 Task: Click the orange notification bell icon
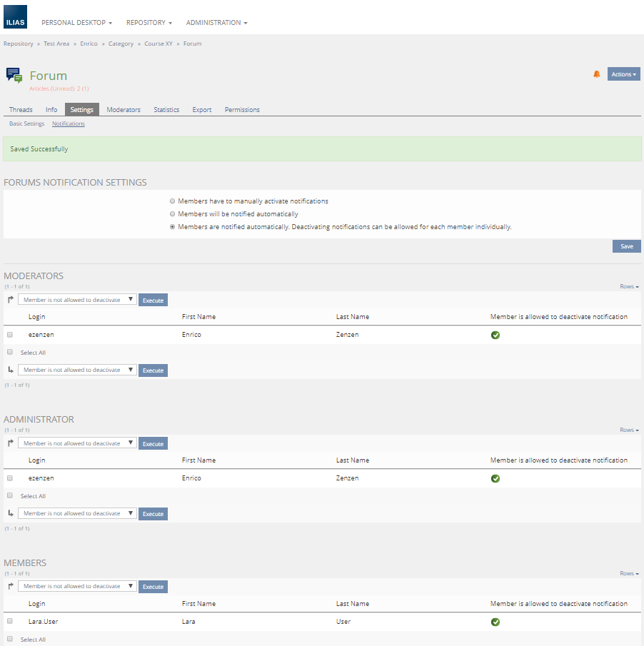click(x=597, y=74)
